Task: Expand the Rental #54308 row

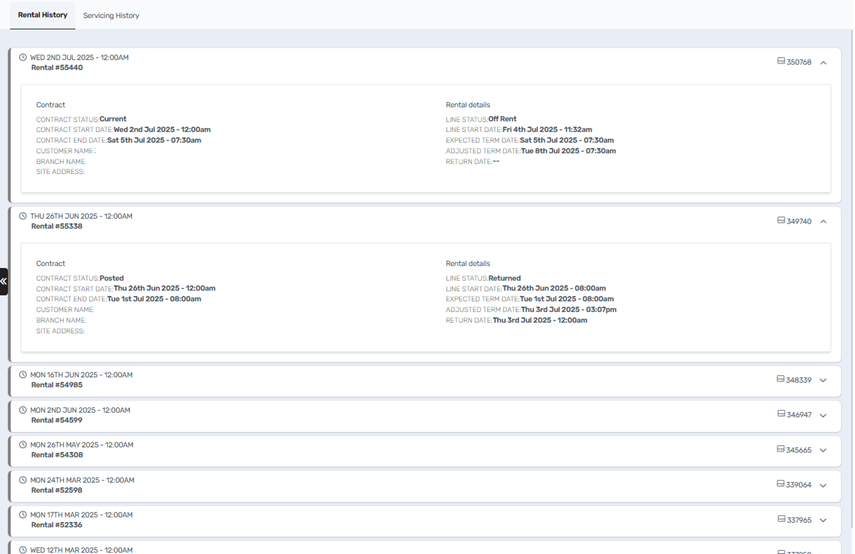Action: pos(823,450)
